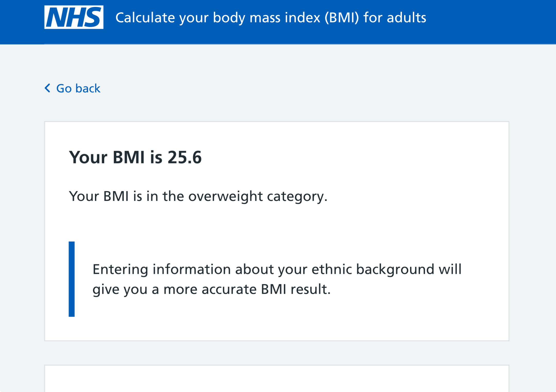Click the Go back link

click(78, 88)
